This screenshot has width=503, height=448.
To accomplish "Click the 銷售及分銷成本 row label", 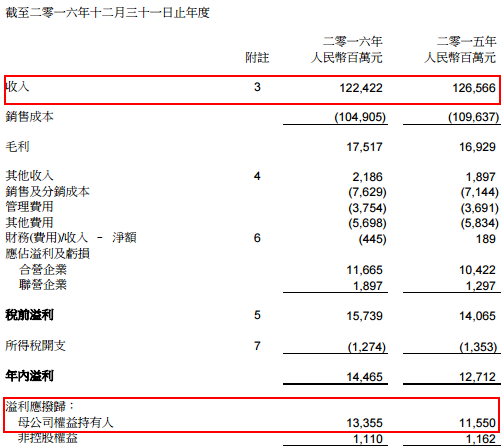I will [x=47, y=191].
